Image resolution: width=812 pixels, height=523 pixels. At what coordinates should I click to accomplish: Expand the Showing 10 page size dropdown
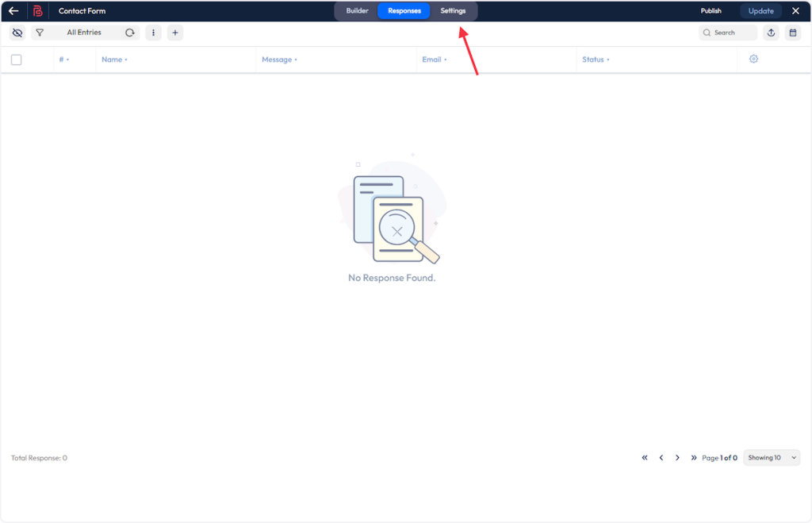[x=772, y=458]
